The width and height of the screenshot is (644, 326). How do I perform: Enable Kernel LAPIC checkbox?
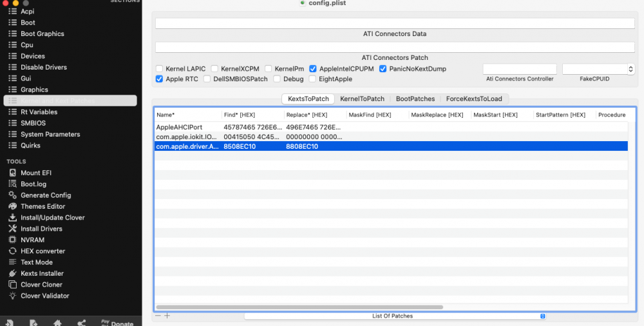pos(159,69)
